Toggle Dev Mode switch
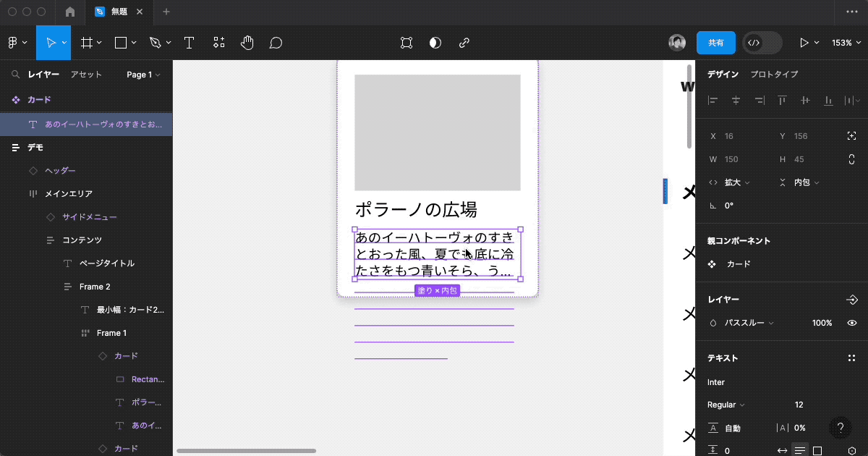The image size is (868, 456). [762, 43]
